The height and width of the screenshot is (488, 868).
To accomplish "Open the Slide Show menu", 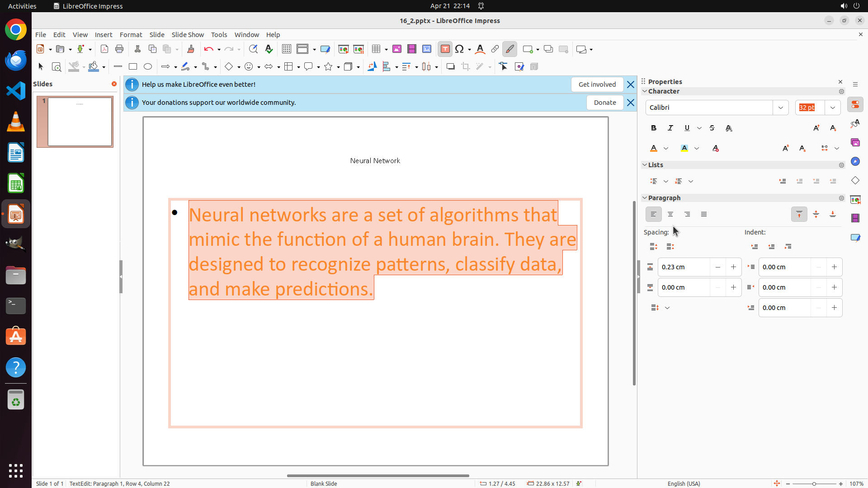I will (188, 35).
